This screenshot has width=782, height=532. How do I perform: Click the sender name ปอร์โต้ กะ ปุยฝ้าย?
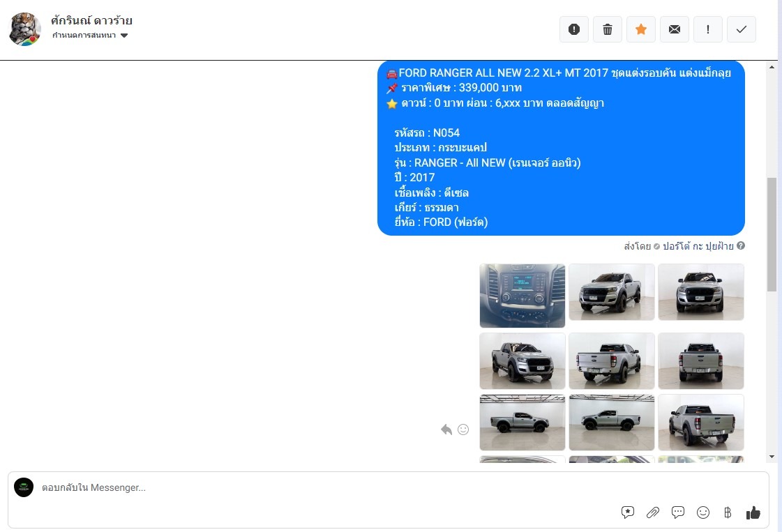(698, 246)
